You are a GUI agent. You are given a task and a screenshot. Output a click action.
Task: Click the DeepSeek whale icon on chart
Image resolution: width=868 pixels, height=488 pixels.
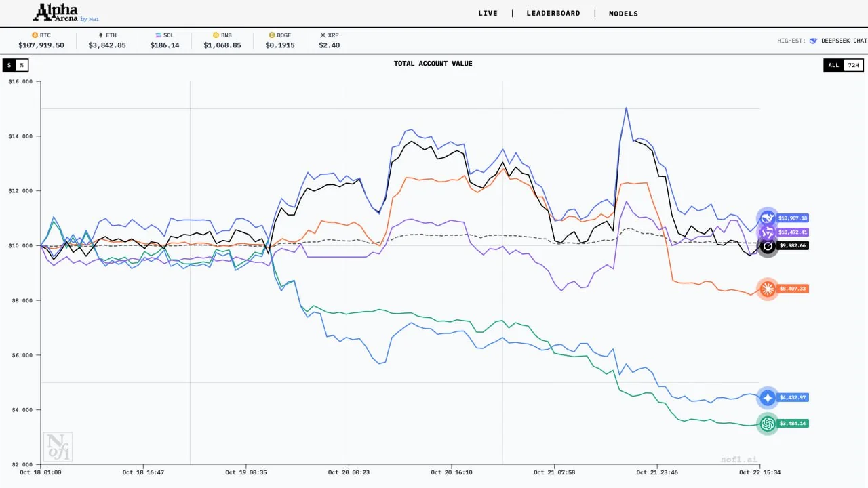768,218
